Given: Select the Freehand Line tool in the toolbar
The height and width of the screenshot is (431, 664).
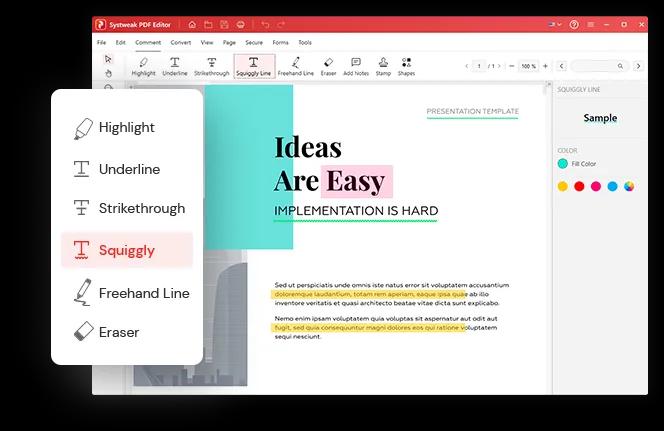Looking at the screenshot, I should pyautogui.click(x=296, y=66).
